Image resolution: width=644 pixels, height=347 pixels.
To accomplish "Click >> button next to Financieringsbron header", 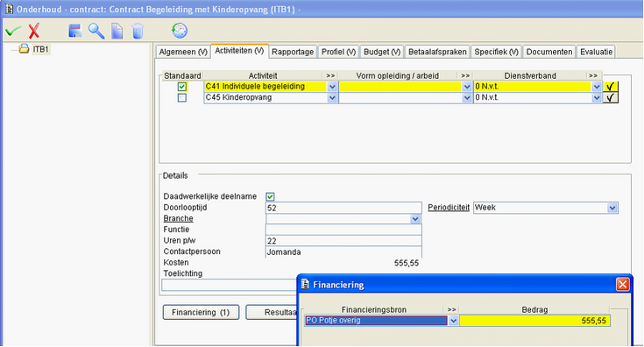I will (x=452, y=309).
